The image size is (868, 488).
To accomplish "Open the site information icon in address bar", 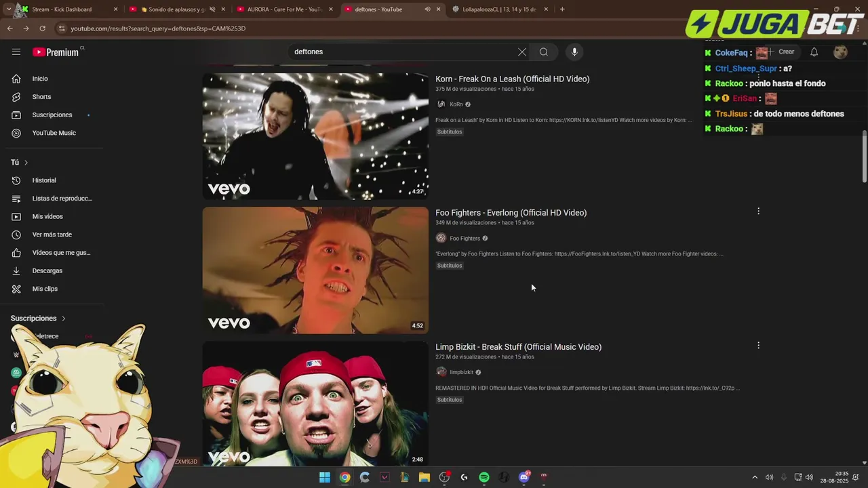I will (62, 28).
